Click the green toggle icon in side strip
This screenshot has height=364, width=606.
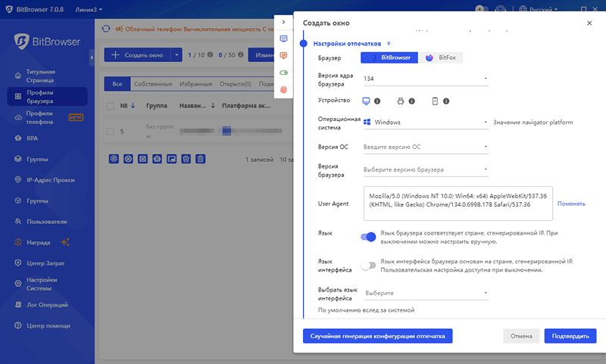click(x=284, y=73)
